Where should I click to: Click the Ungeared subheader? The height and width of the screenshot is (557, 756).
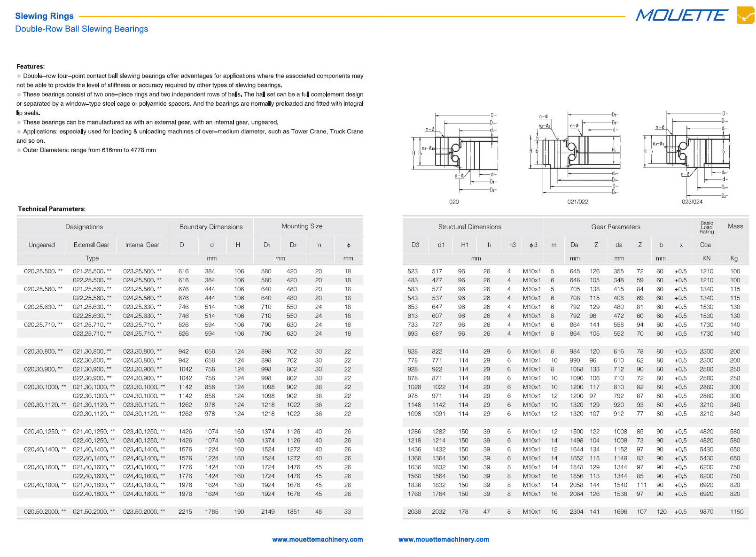click(x=42, y=245)
